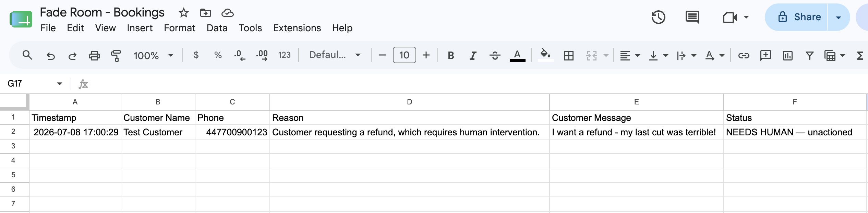Click the move to folder icon
The image size is (868, 213).
click(x=205, y=13)
